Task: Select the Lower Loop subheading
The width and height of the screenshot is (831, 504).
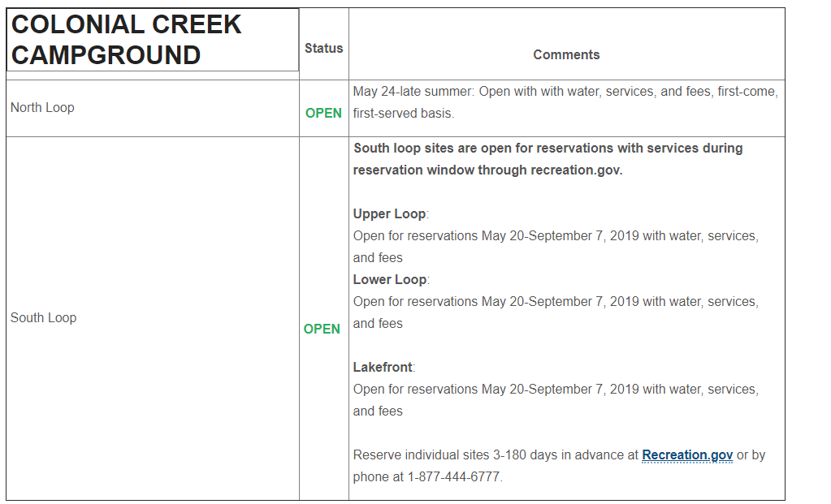Action: click(389, 280)
